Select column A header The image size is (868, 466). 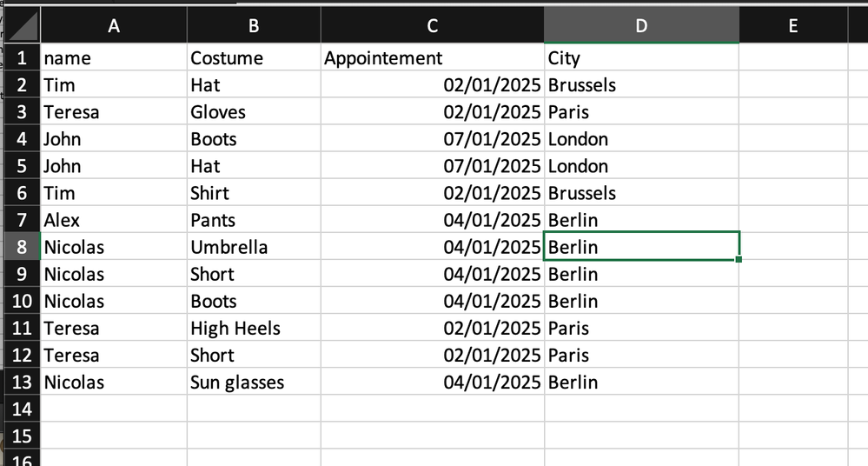[113, 26]
